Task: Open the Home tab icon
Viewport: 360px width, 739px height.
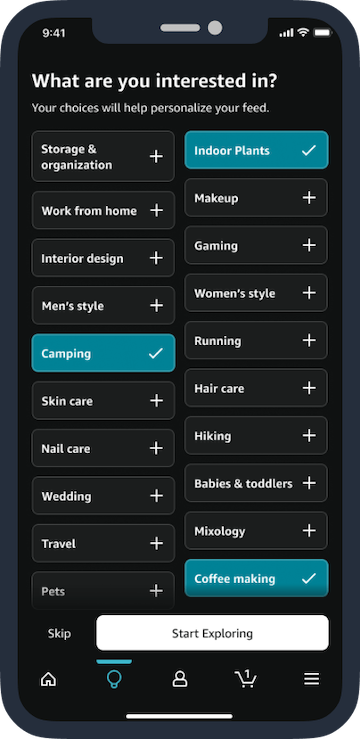Action: pos(48,679)
